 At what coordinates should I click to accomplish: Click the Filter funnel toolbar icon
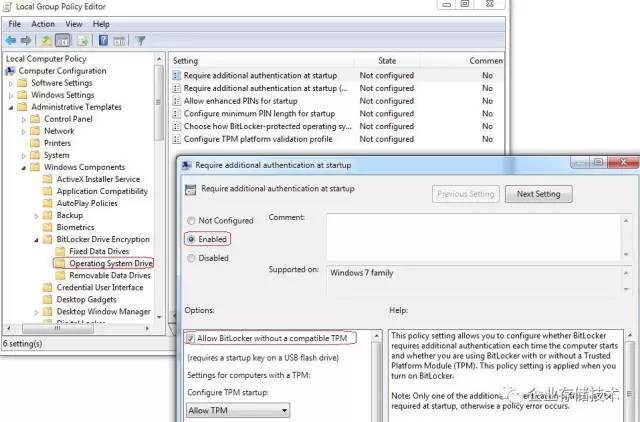point(140,40)
